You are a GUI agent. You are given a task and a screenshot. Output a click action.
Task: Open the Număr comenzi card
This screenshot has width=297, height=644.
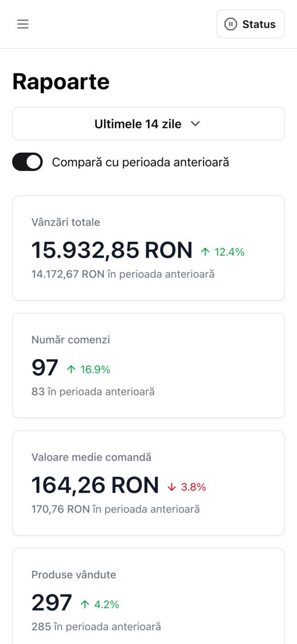click(x=148, y=366)
